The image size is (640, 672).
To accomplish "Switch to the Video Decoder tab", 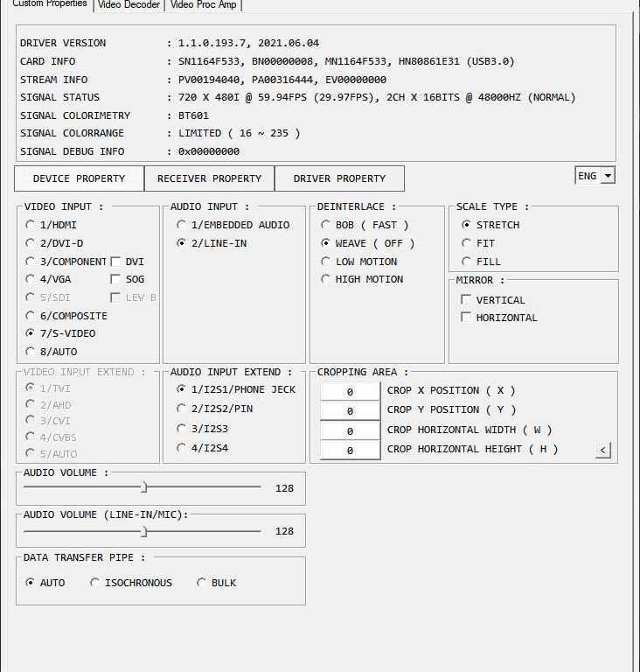I will click(129, 5).
